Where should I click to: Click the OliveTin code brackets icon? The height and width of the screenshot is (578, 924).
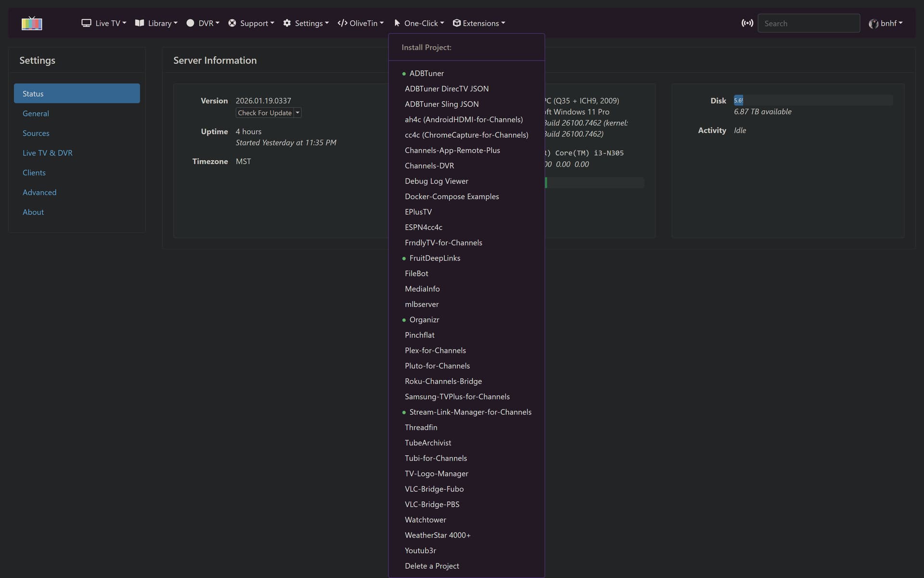coord(342,23)
